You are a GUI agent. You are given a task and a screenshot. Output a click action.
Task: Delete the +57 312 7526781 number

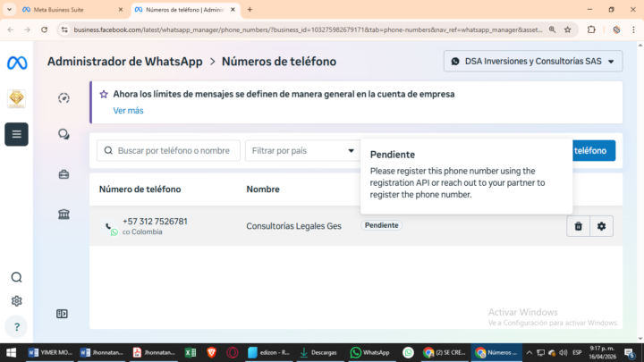(x=579, y=226)
